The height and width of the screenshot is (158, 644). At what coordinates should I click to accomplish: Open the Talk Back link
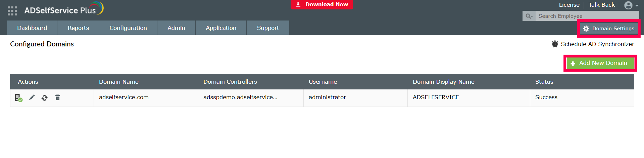pyautogui.click(x=601, y=5)
